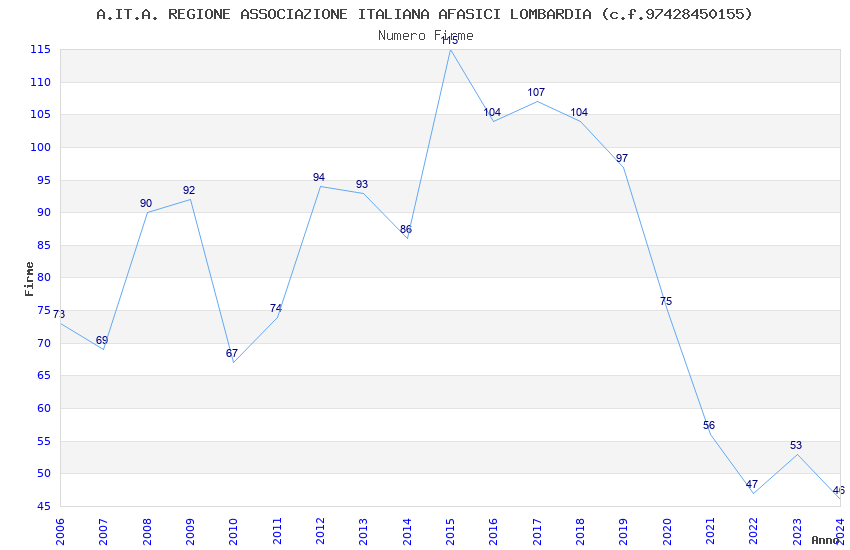This screenshot has height=550, width=850.
Task: Click the Anno x-axis label
Action: click(826, 540)
